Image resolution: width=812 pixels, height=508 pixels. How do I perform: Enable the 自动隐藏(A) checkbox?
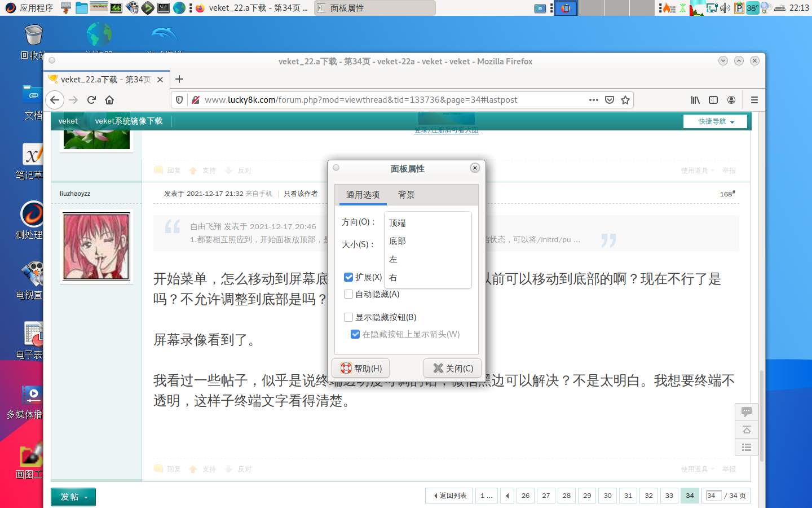click(348, 294)
